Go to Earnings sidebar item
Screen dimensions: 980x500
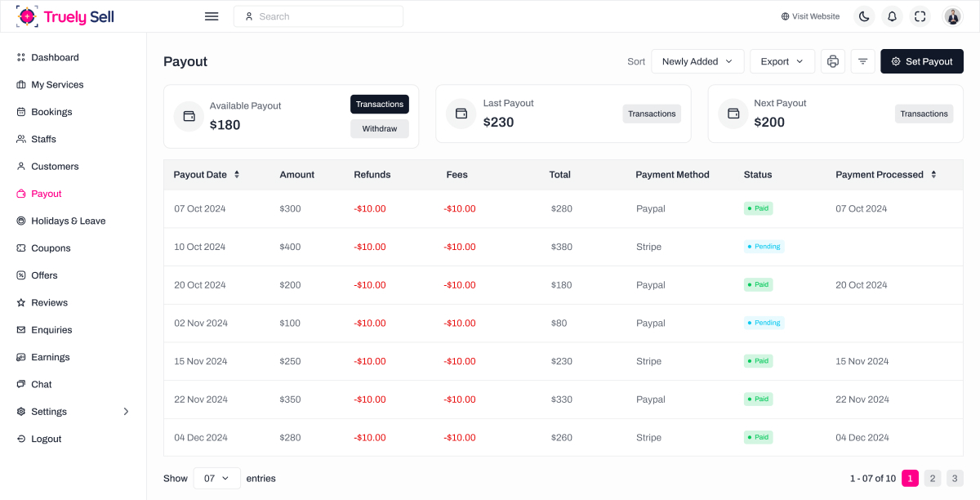(51, 357)
